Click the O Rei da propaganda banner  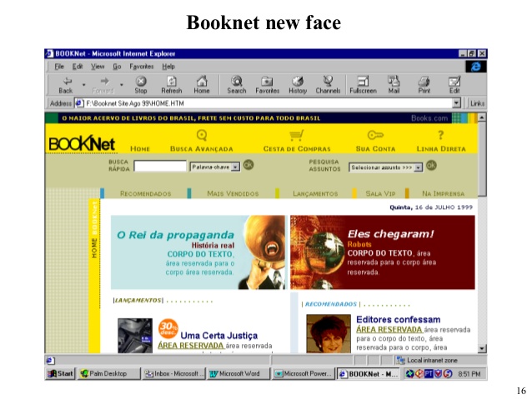pyautogui.click(x=198, y=252)
